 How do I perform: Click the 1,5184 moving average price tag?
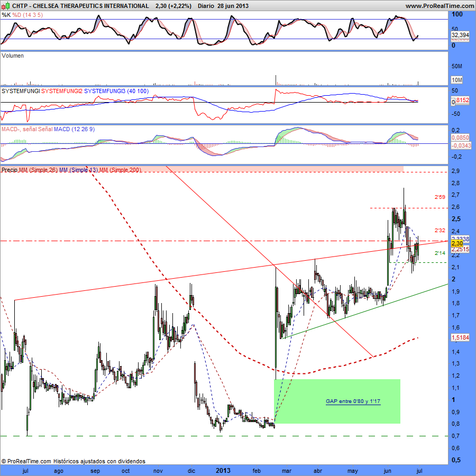click(x=460, y=337)
